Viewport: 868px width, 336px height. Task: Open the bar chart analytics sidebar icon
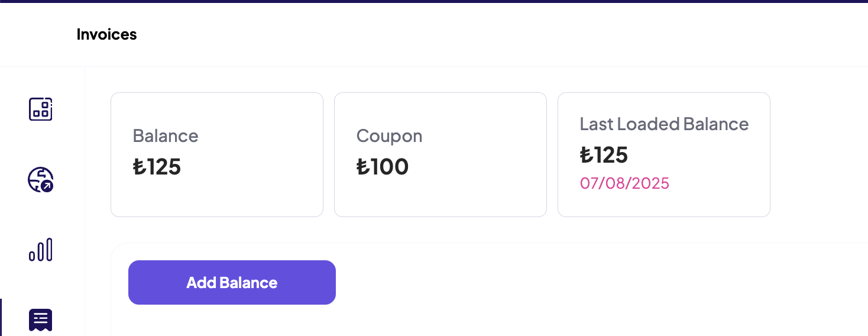click(x=41, y=250)
